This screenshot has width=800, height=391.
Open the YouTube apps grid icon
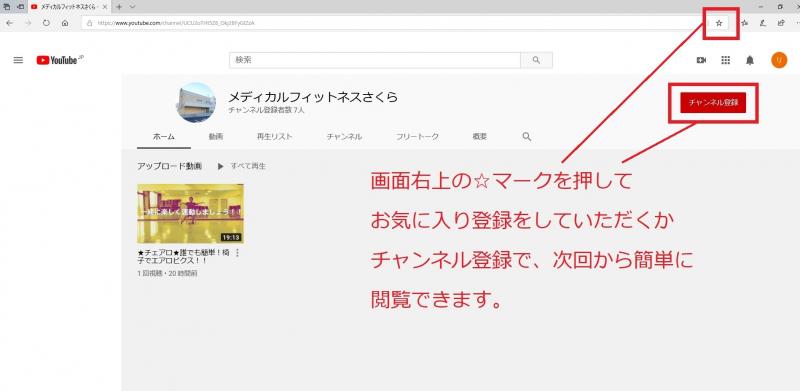(x=726, y=60)
